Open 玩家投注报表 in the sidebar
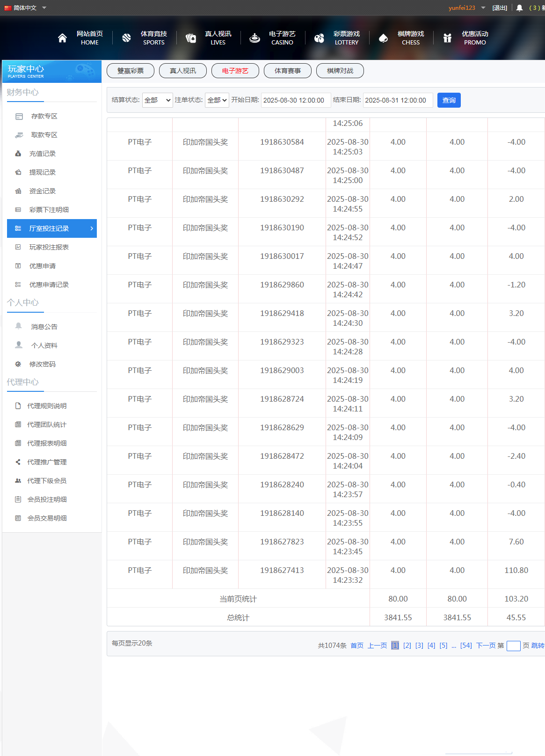The width and height of the screenshot is (545, 756). pos(49,247)
